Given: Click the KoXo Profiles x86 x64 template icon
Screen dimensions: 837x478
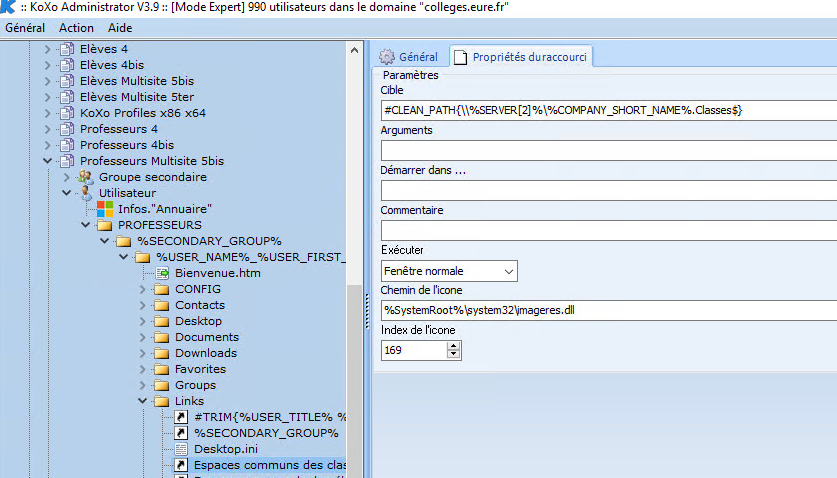Looking at the screenshot, I should [67, 113].
